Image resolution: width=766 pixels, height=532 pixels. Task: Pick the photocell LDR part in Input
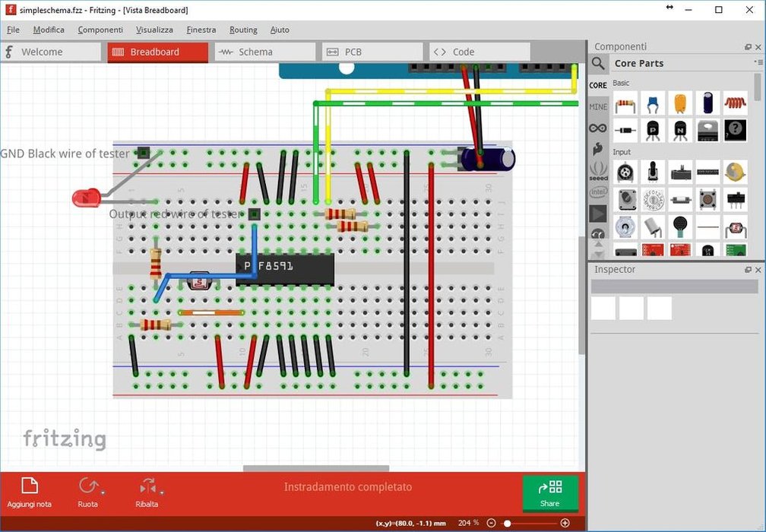736,226
